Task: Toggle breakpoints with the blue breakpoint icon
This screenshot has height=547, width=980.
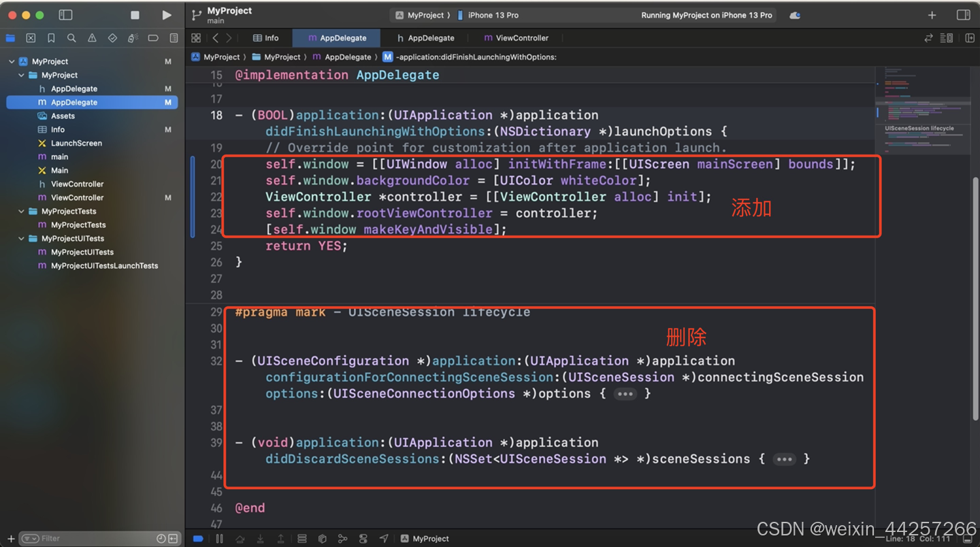Action: tap(197, 538)
